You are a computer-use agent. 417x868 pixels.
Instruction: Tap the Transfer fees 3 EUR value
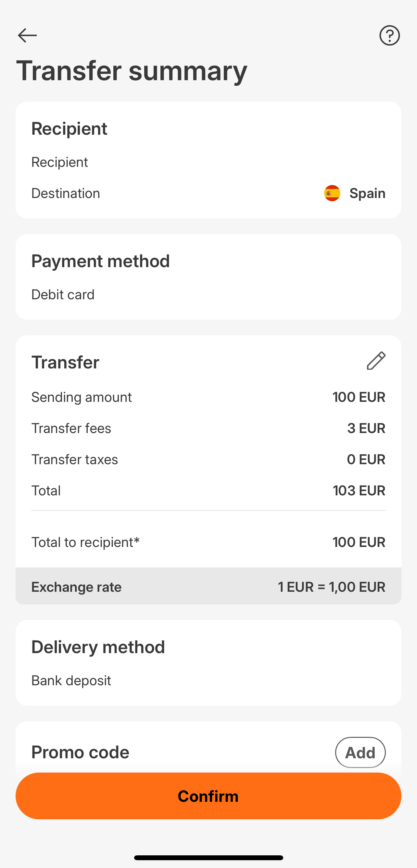[366, 428]
